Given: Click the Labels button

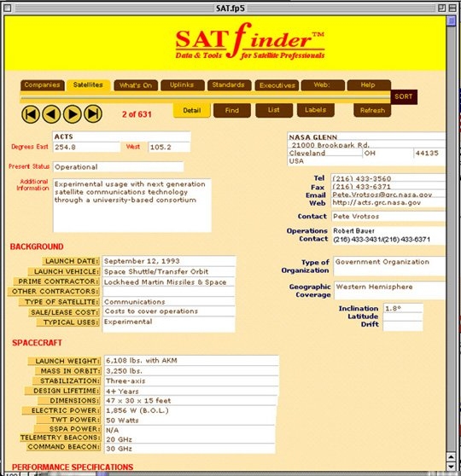Looking at the screenshot, I should tap(315, 110).
